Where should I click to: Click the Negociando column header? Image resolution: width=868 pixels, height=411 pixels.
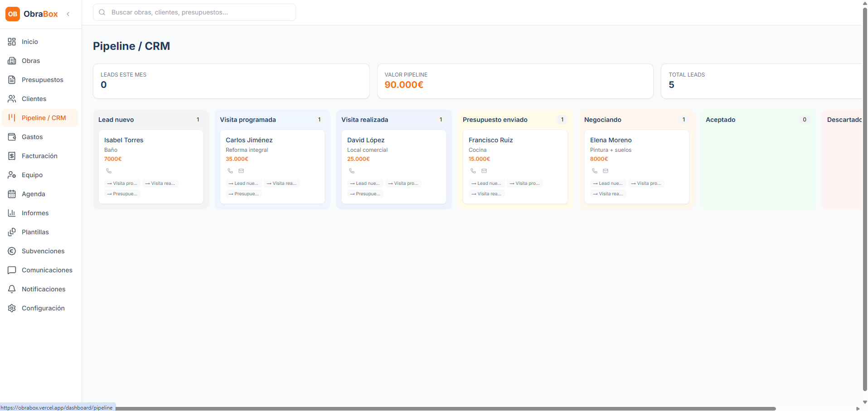coord(603,120)
